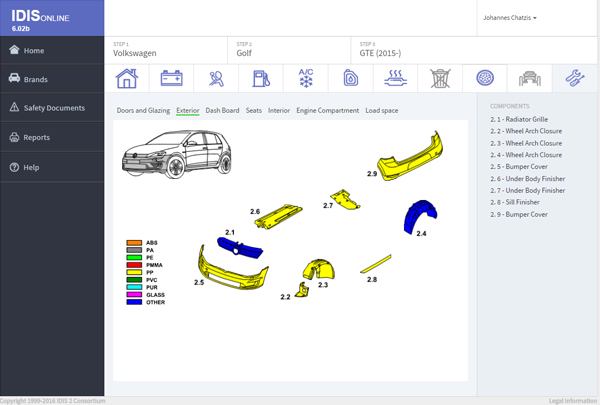Select the battery icon in toolbar
The width and height of the screenshot is (600, 405).
coord(171,78)
